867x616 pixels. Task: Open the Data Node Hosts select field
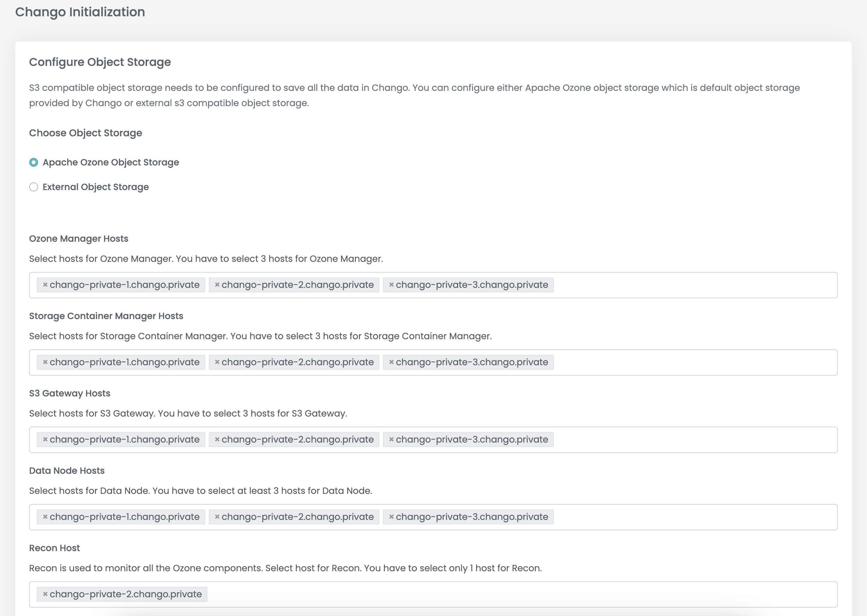point(433,517)
